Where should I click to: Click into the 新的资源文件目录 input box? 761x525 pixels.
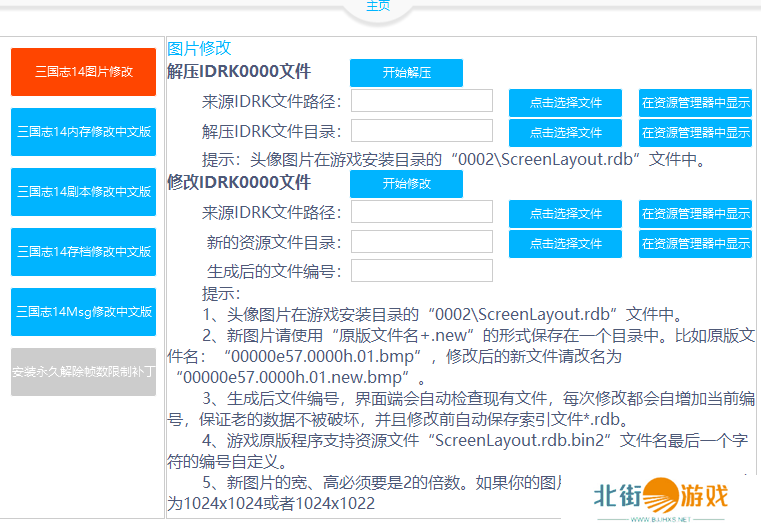[422, 242]
